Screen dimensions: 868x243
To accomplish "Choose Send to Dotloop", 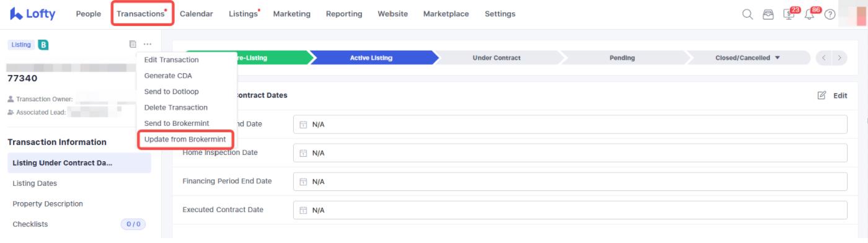I will coord(171,92).
